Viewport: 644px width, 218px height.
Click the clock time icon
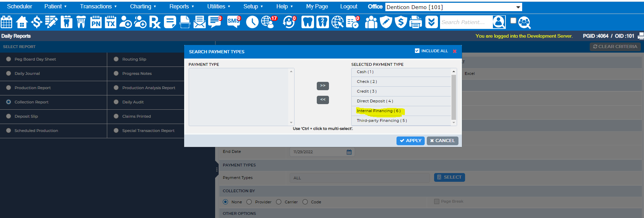coord(252,22)
